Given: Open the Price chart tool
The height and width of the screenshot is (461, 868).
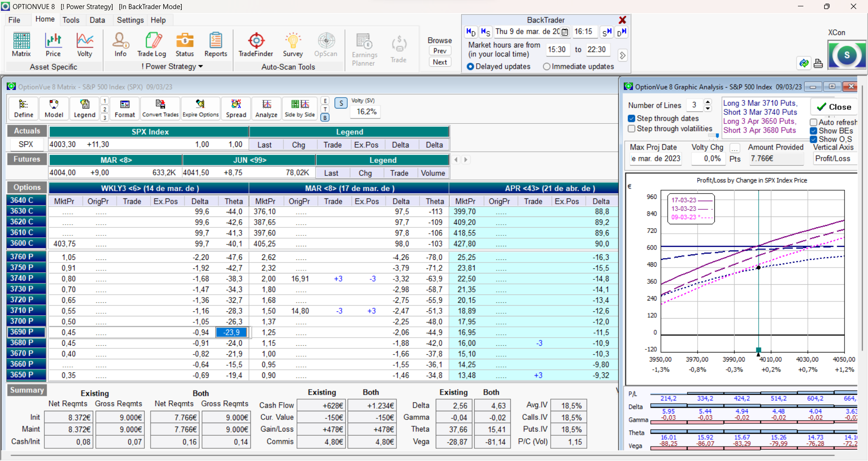Looking at the screenshot, I should click(53, 45).
